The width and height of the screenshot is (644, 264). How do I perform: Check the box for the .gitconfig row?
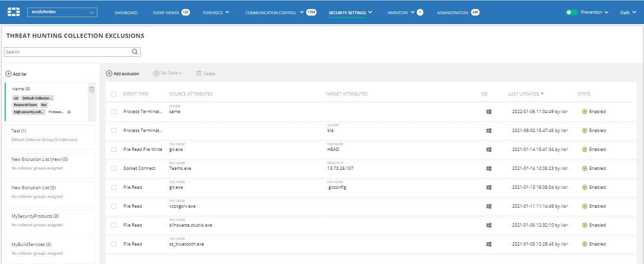[114, 187]
